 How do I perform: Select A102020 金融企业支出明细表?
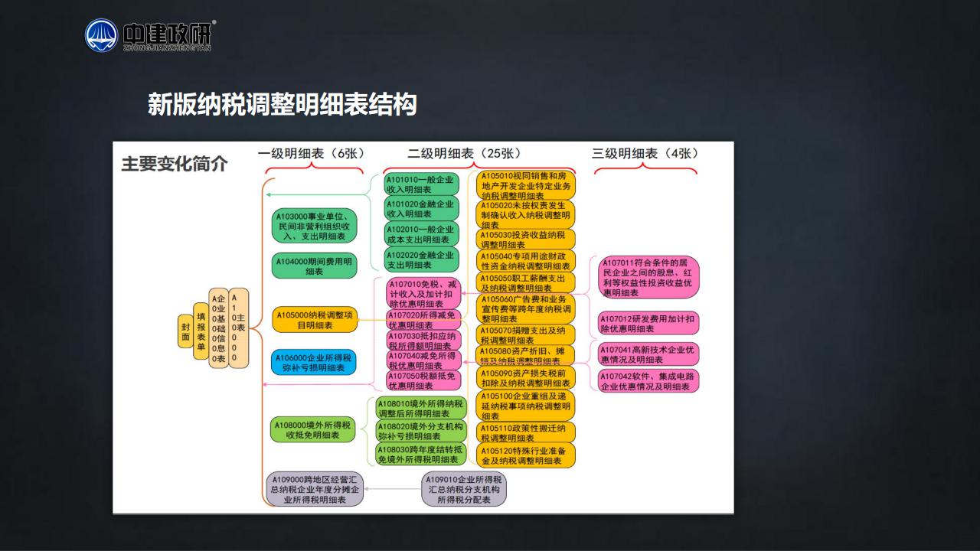pyautogui.click(x=421, y=259)
